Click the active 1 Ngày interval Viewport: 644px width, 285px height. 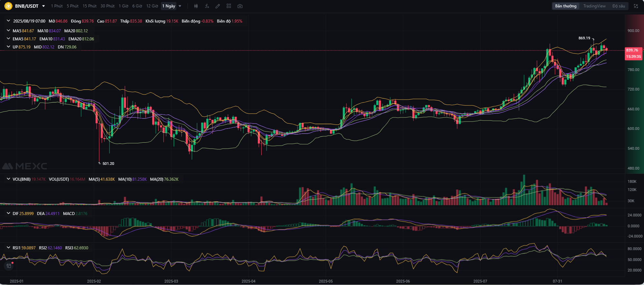(x=169, y=6)
